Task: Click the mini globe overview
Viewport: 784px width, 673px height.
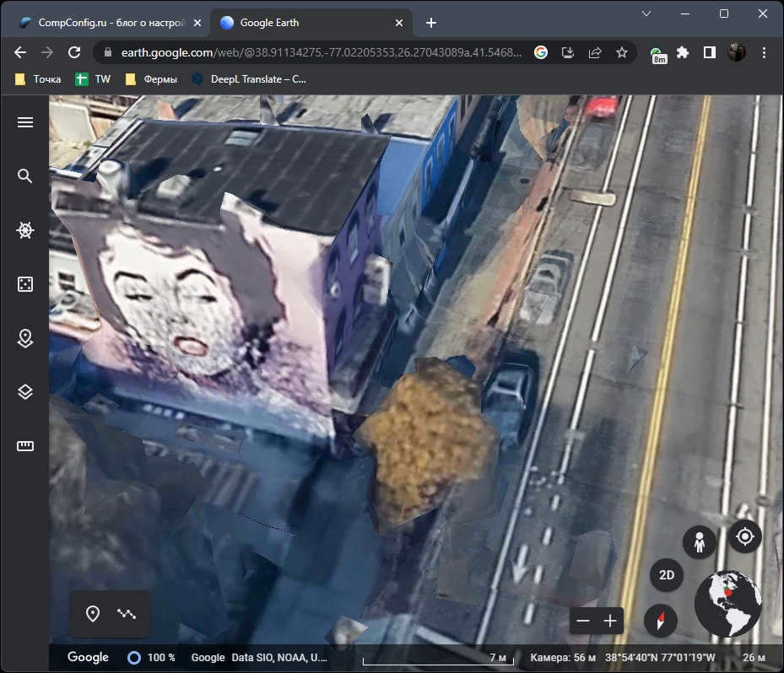Action: click(728, 604)
